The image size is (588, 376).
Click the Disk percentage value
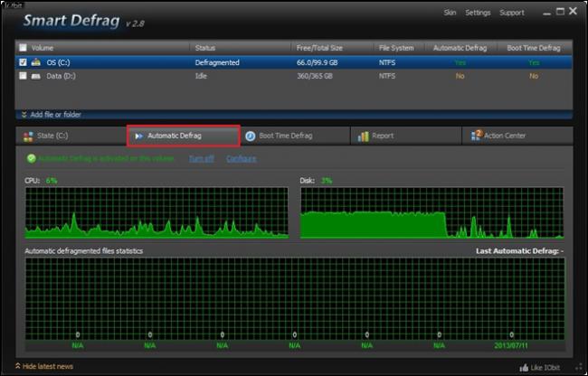tap(327, 181)
